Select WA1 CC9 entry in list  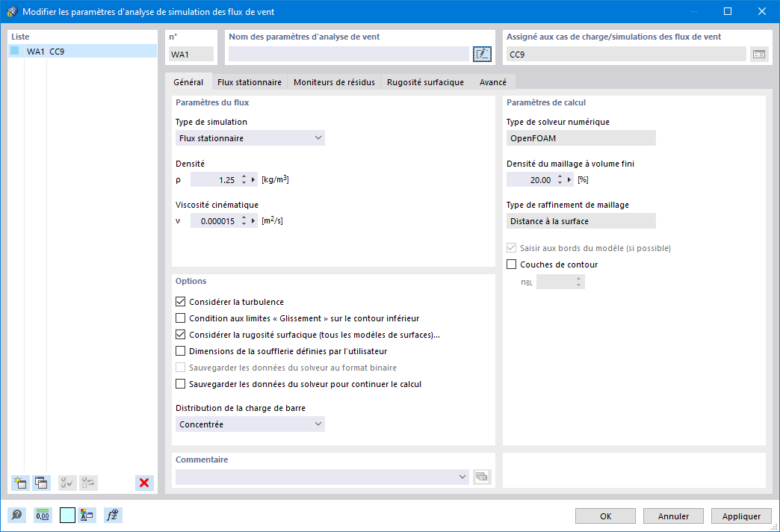point(83,51)
